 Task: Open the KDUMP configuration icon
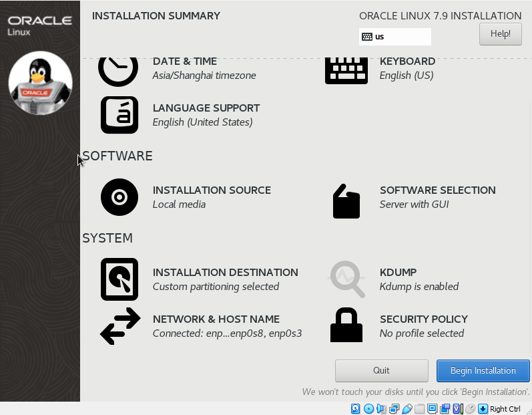pos(347,279)
